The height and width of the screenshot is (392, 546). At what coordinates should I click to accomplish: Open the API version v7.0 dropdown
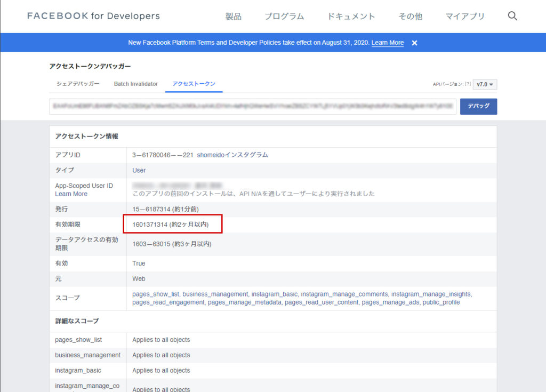[485, 84]
